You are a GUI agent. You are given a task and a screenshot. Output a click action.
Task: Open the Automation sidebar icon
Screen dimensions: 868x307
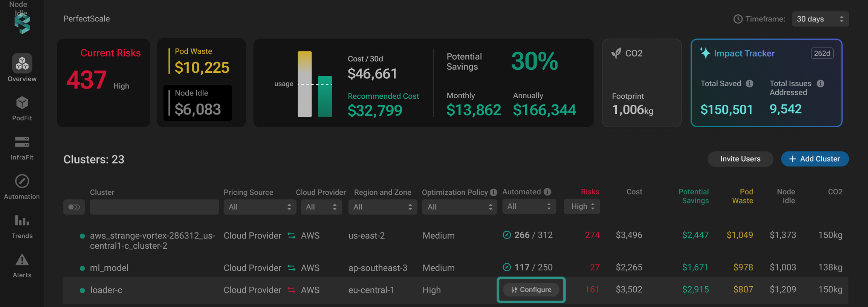22,182
